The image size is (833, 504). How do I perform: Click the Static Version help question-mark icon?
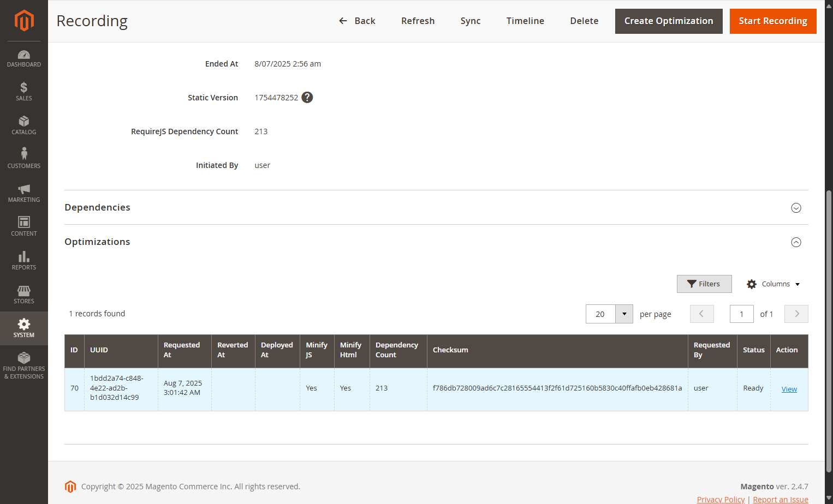(307, 97)
